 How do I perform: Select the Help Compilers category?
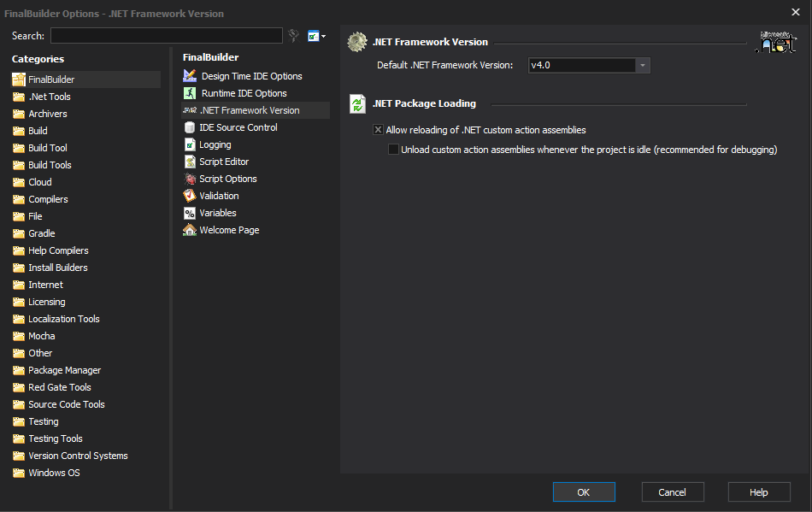pyautogui.click(x=58, y=250)
